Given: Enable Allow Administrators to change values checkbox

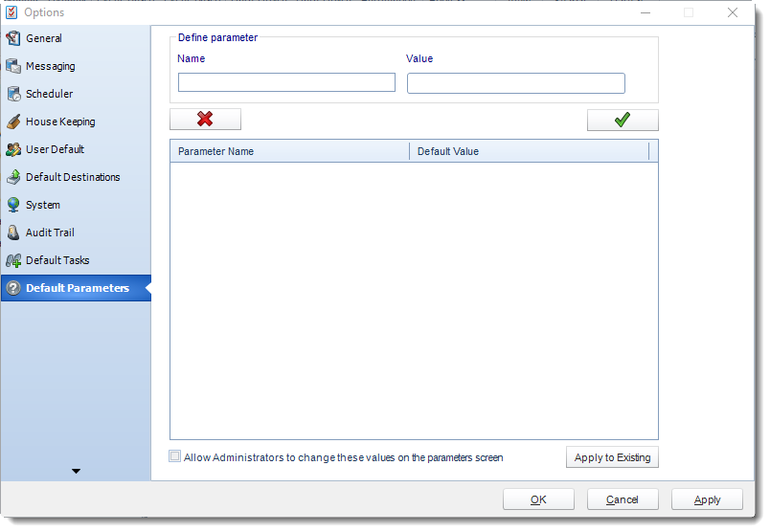Looking at the screenshot, I should pos(175,456).
